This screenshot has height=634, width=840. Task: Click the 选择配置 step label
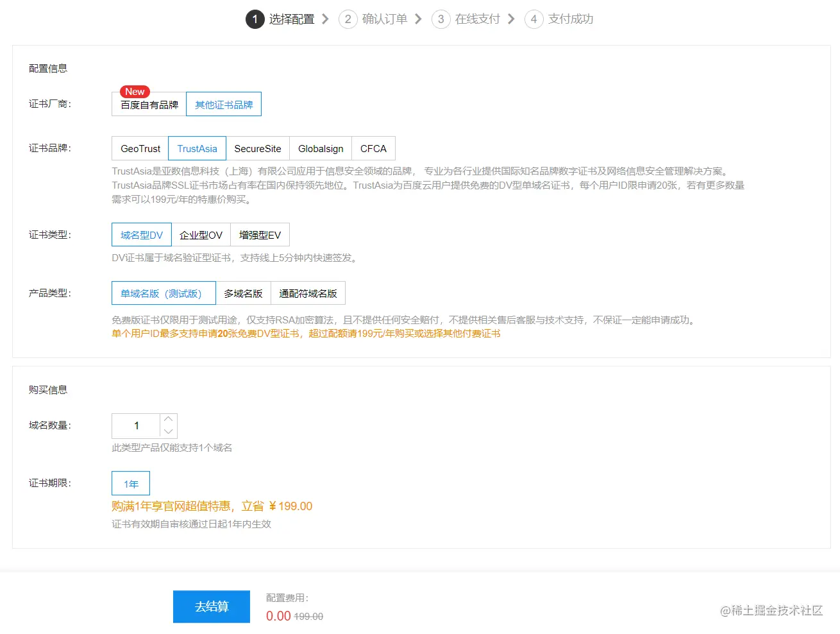tap(292, 19)
